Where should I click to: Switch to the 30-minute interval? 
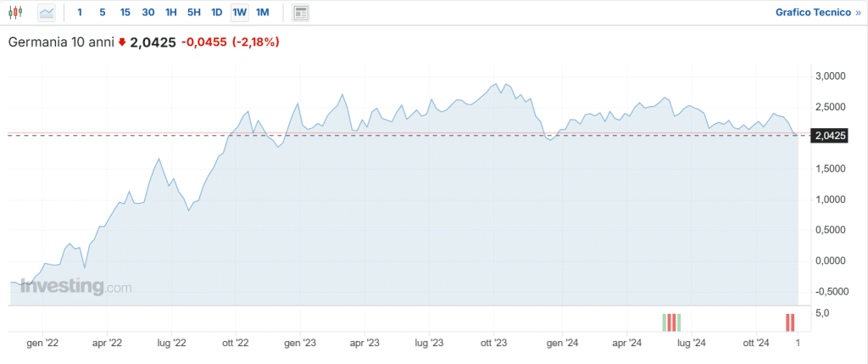[148, 13]
